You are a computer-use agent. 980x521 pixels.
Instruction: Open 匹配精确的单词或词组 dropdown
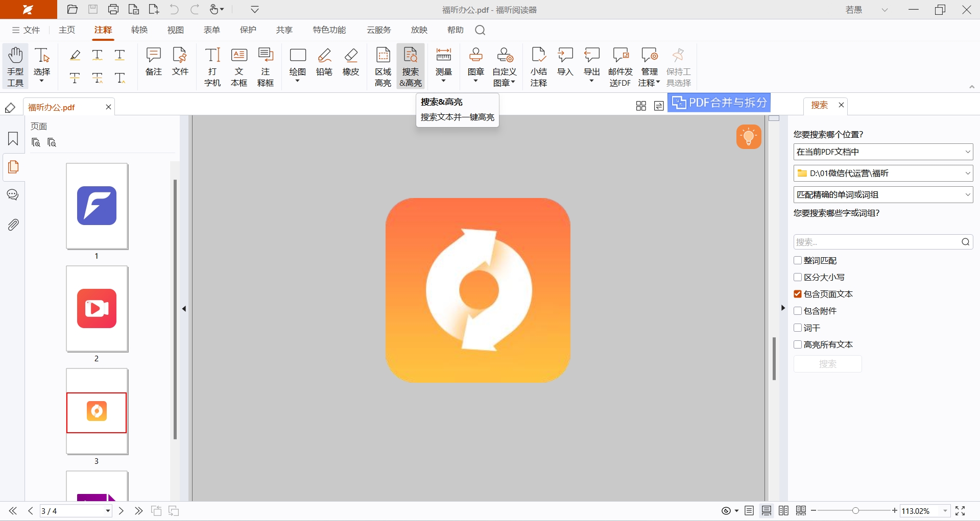tap(883, 195)
